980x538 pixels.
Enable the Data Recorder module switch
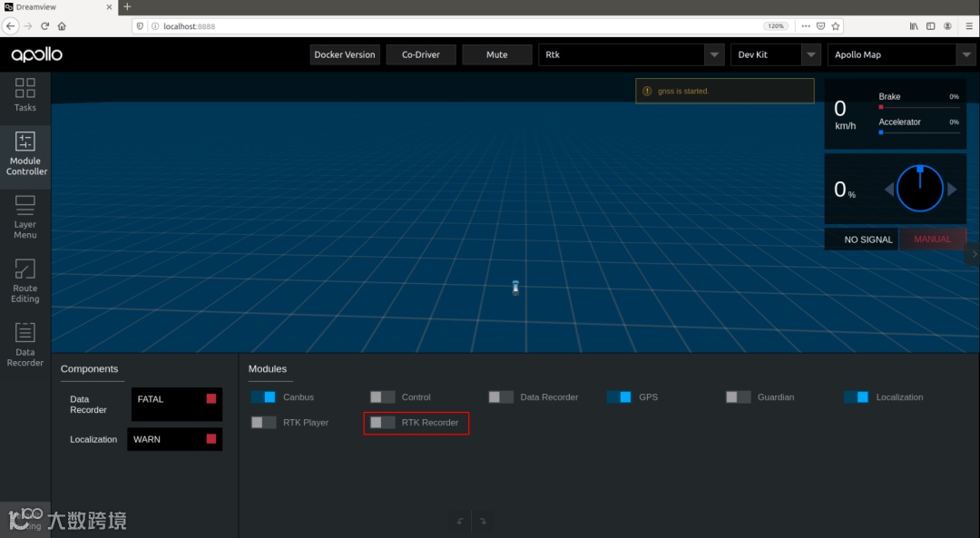tap(501, 396)
